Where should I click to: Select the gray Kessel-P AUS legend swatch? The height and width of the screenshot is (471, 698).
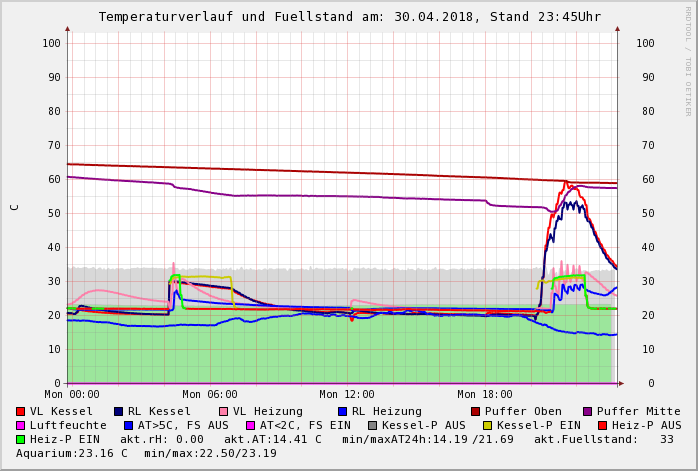click(x=372, y=425)
